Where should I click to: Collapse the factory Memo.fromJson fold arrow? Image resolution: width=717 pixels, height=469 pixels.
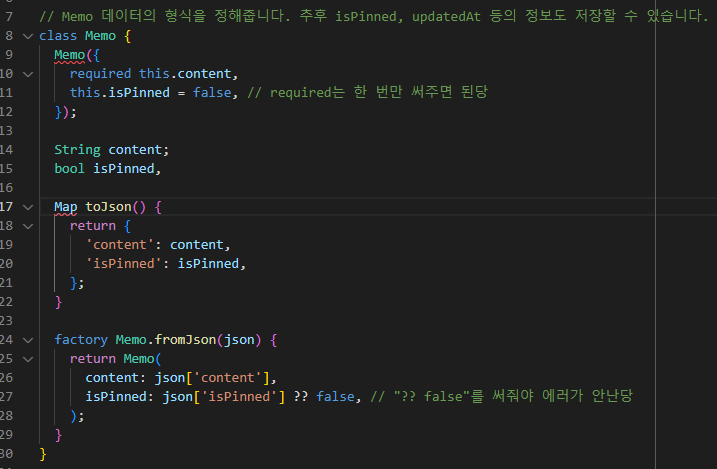(x=28, y=340)
